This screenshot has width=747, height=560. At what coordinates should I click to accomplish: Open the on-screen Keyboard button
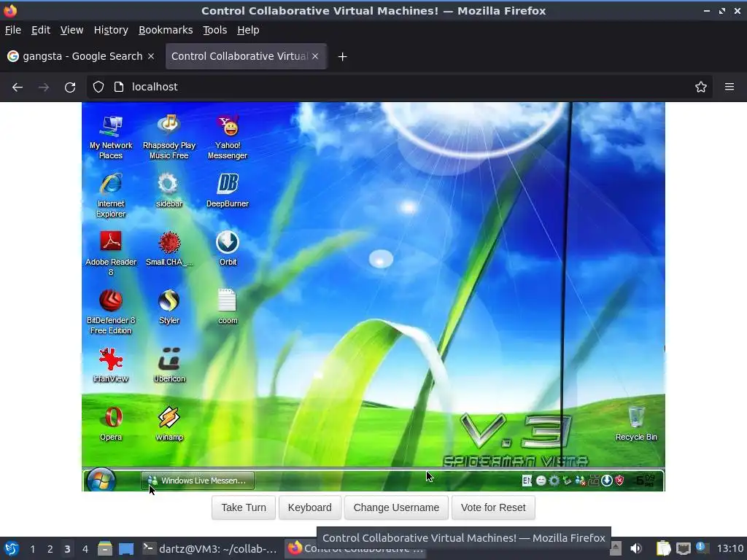coord(309,507)
